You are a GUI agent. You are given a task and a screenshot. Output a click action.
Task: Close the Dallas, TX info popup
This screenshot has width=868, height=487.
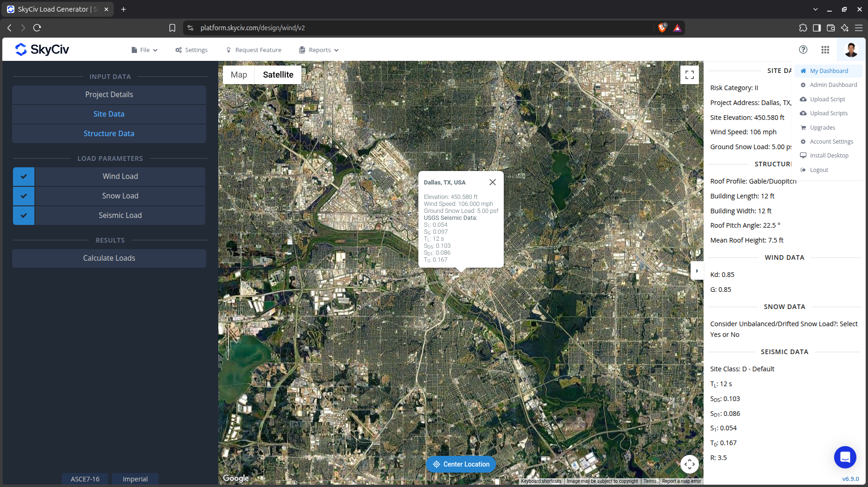[493, 182]
